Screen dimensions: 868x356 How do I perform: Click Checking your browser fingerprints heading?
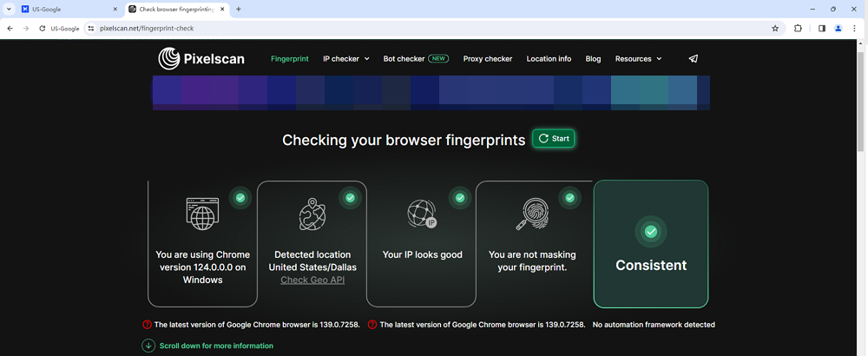click(404, 140)
